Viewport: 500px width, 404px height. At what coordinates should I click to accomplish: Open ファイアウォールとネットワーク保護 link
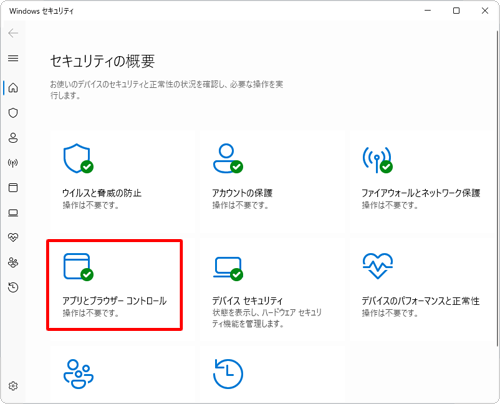tap(421, 193)
